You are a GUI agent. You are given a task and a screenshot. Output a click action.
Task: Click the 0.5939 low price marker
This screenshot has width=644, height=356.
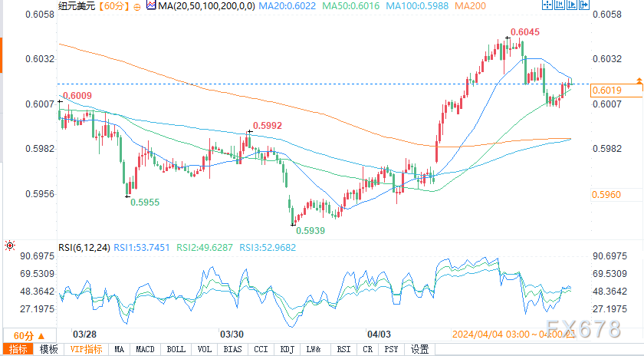[x=310, y=231]
